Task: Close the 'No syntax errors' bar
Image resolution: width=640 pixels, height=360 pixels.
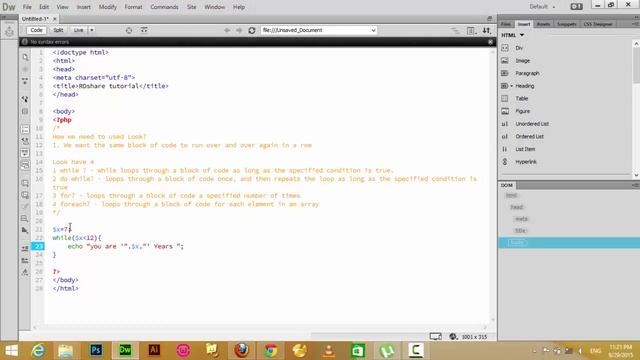Action: 491,42
